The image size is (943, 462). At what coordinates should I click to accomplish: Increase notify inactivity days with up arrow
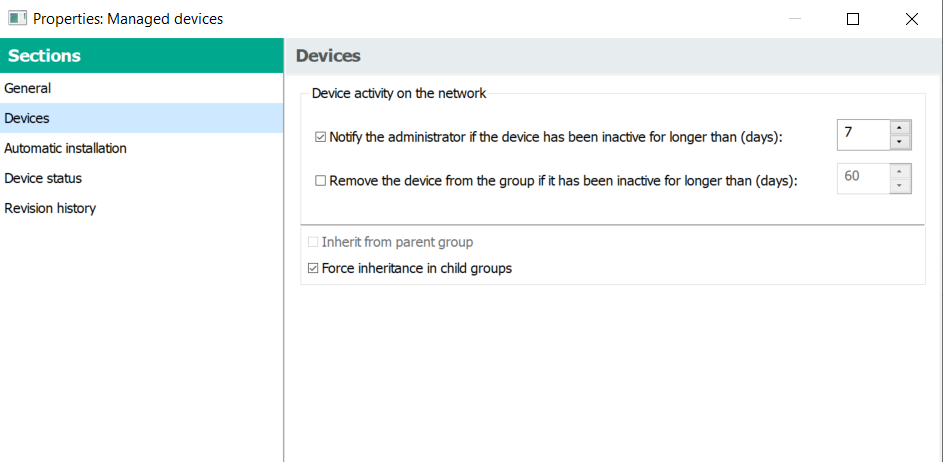900,127
